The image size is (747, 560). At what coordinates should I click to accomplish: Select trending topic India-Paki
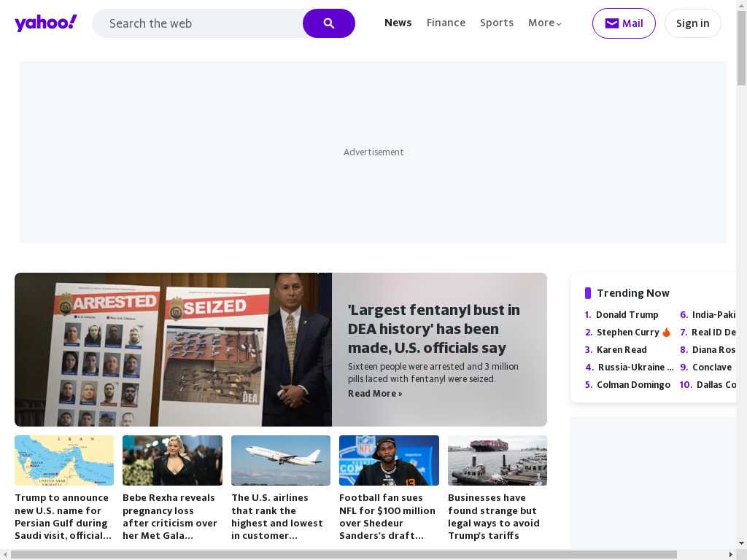tap(713, 315)
